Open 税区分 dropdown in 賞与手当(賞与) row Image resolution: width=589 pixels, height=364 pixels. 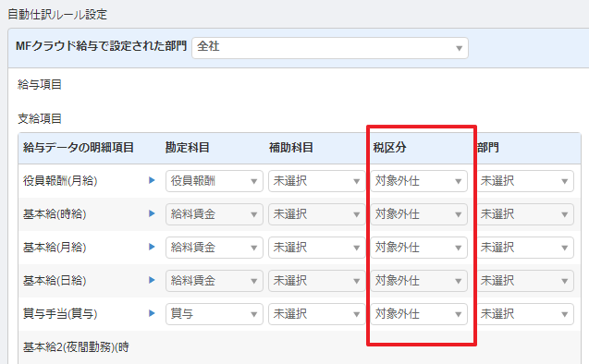(419, 314)
